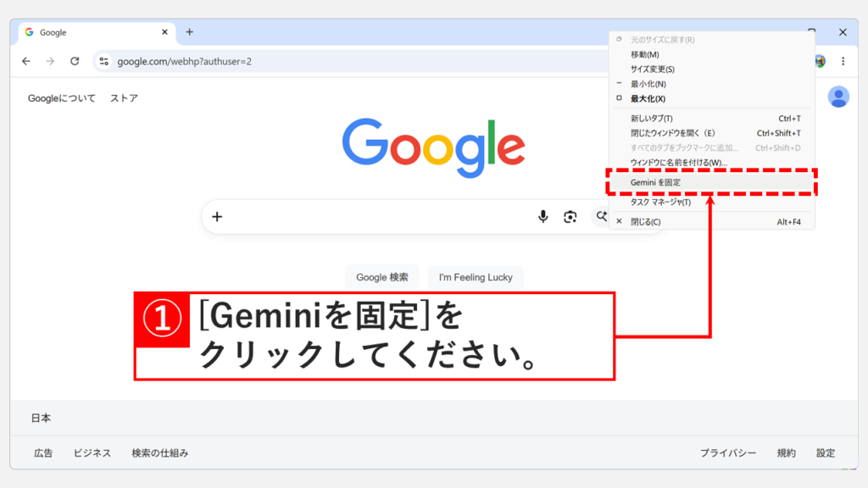Open a new tab with the plus button
868x488 pixels.
[189, 32]
